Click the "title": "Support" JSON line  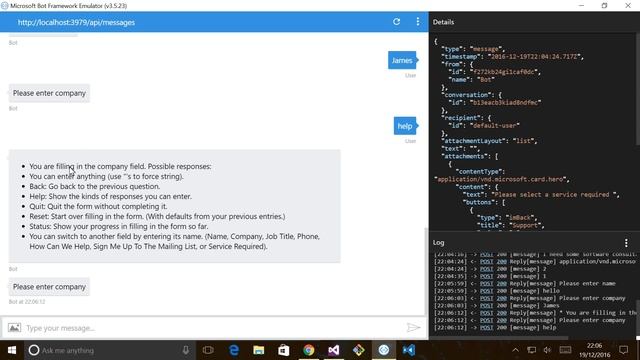(x=511, y=226)
